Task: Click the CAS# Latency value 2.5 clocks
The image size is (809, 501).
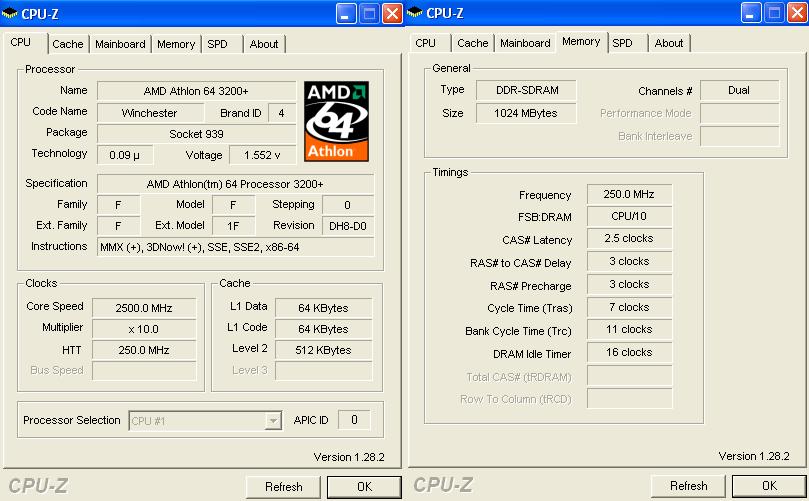Action: (x=629, y=239)
